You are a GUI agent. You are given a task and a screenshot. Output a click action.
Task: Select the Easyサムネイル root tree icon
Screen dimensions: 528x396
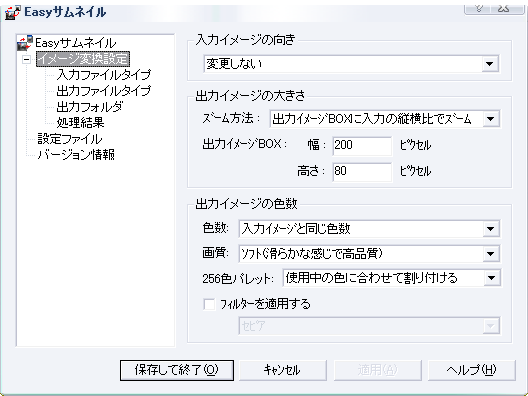[x=25, y=43]
